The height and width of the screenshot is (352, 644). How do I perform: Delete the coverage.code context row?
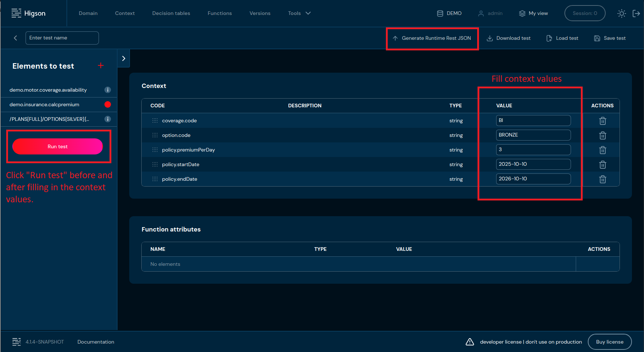603,120
